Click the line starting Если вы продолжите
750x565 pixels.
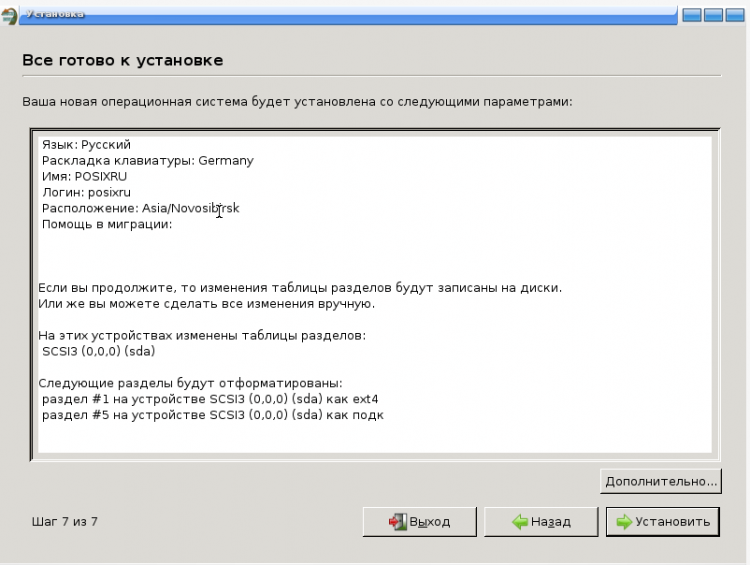[x=300, y=288]
